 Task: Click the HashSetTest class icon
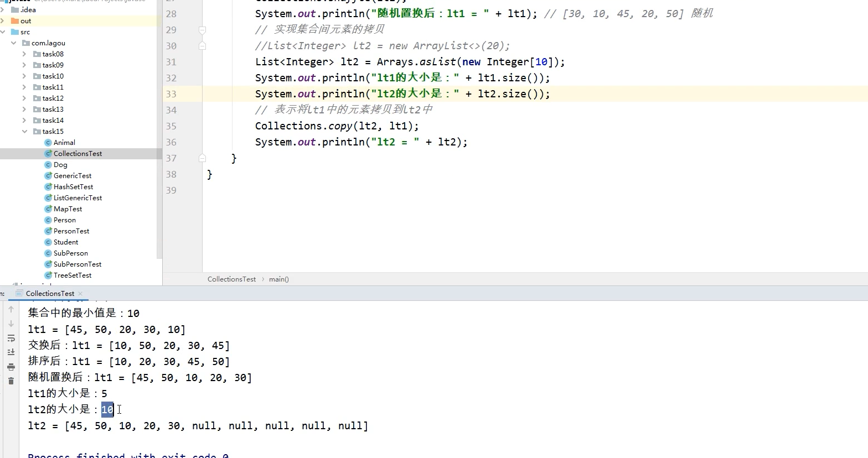tap(48, 187)
